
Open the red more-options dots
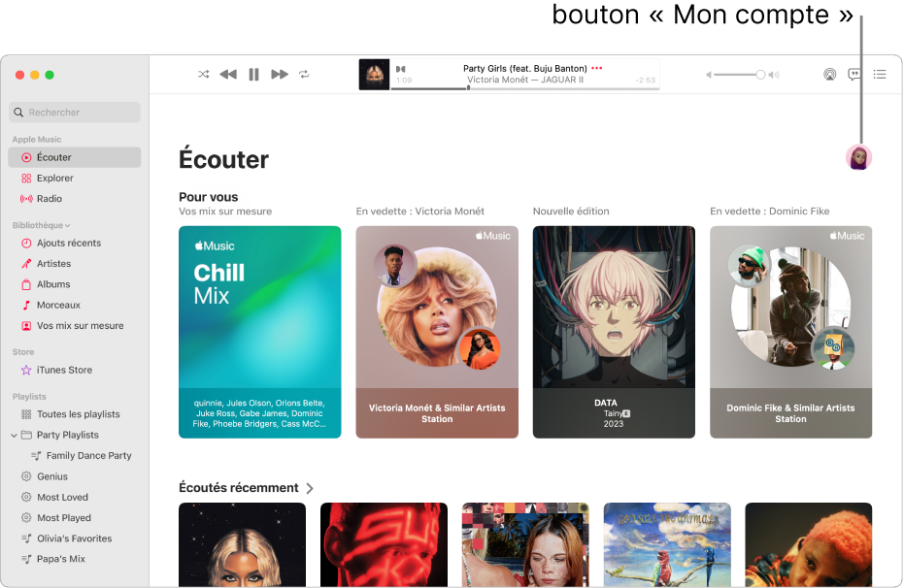597,68
